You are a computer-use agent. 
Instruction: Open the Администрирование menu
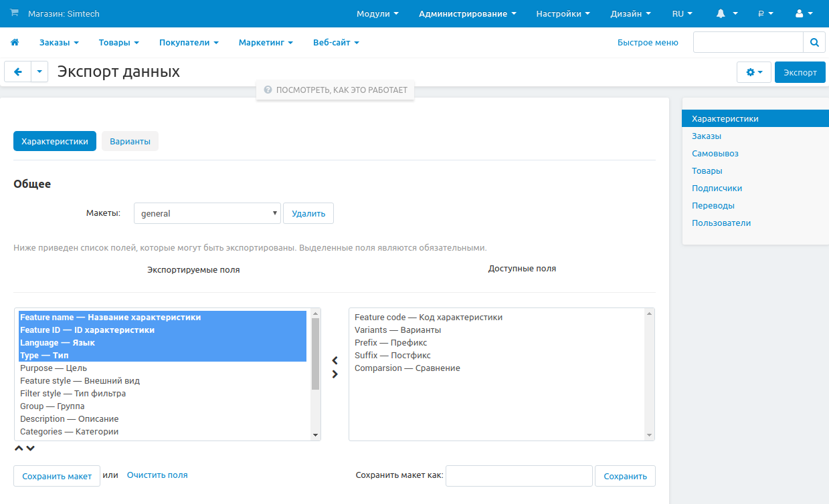pos(467,13)
